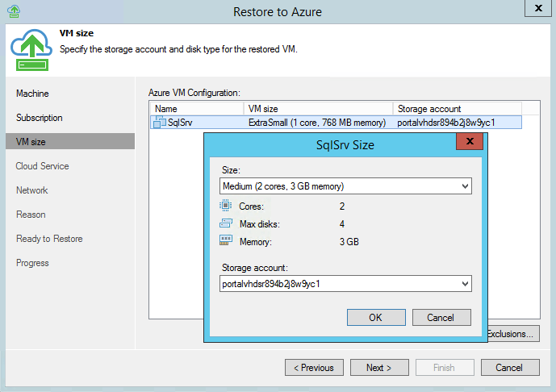Click the Next button
This screenshot has height=392, width=556.
(x=379, y=368)
